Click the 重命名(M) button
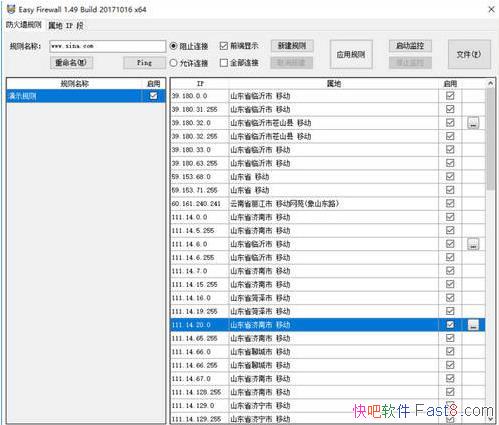Screen dimensions: 499x425 (71, 63)
